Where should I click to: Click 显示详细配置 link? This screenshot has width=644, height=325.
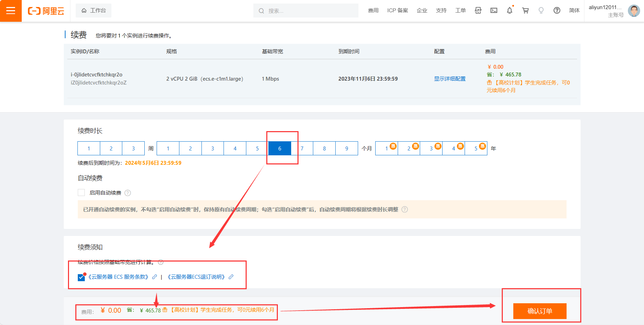click(x=450, y=79)
